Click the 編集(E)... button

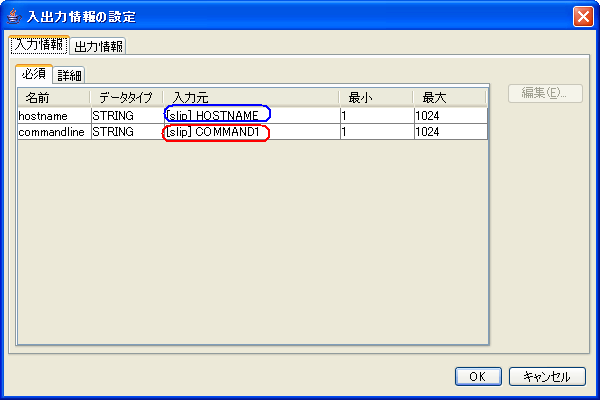[545, 93]
